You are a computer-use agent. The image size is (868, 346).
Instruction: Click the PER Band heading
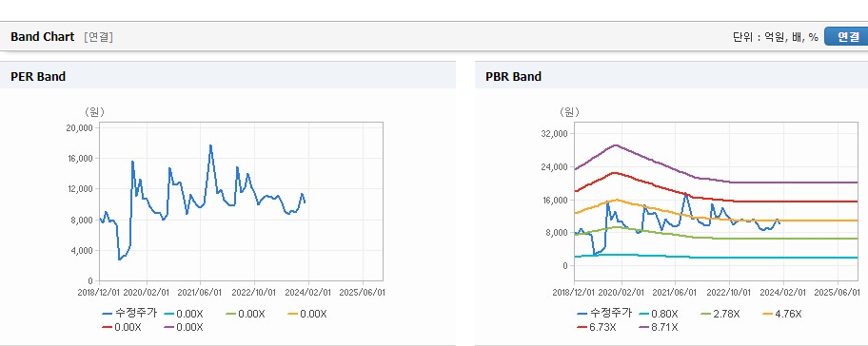(x=38, y=77)
